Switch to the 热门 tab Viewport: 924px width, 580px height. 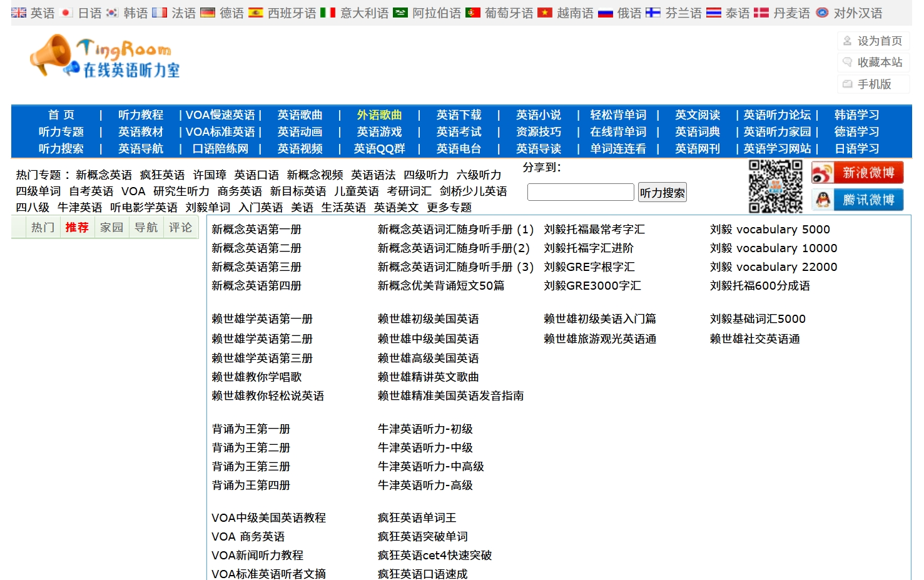tap(43, 228)
